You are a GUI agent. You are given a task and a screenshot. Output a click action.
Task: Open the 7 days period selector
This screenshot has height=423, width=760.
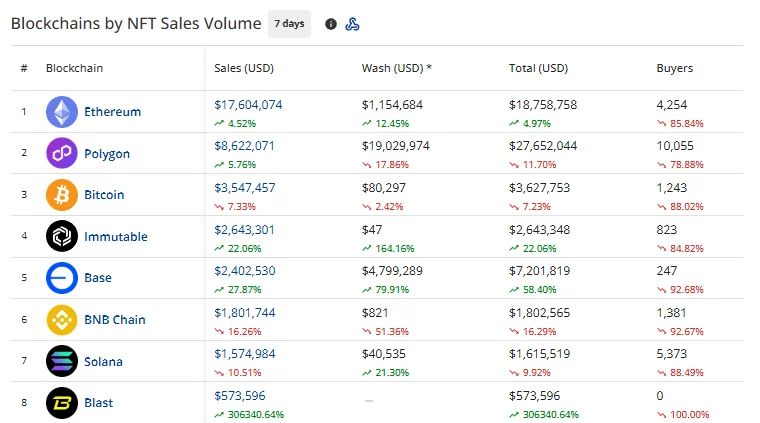pos(289,24)
